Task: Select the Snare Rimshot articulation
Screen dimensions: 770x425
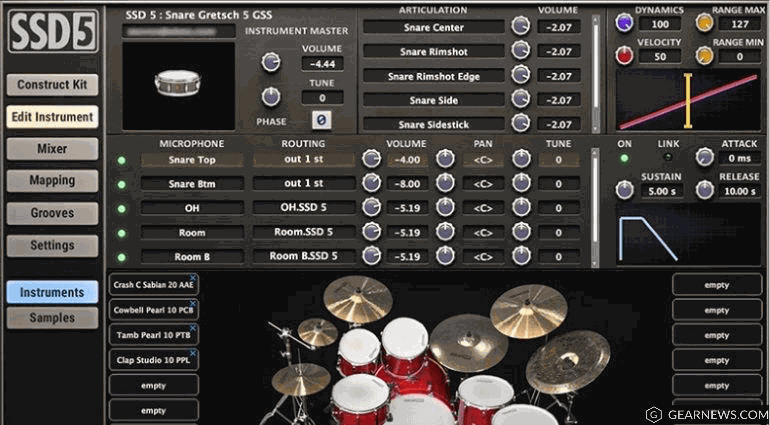Action: pos(433,51)
